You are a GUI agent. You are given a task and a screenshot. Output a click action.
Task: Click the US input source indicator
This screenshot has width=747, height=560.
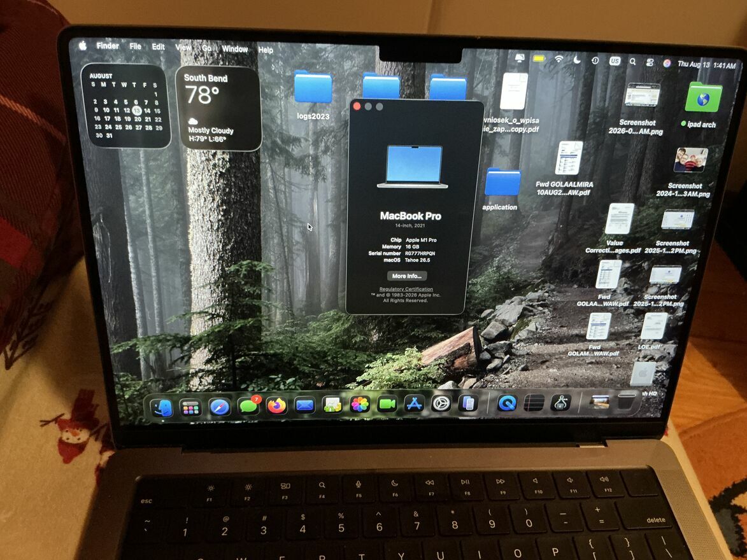tap(615, 61)
